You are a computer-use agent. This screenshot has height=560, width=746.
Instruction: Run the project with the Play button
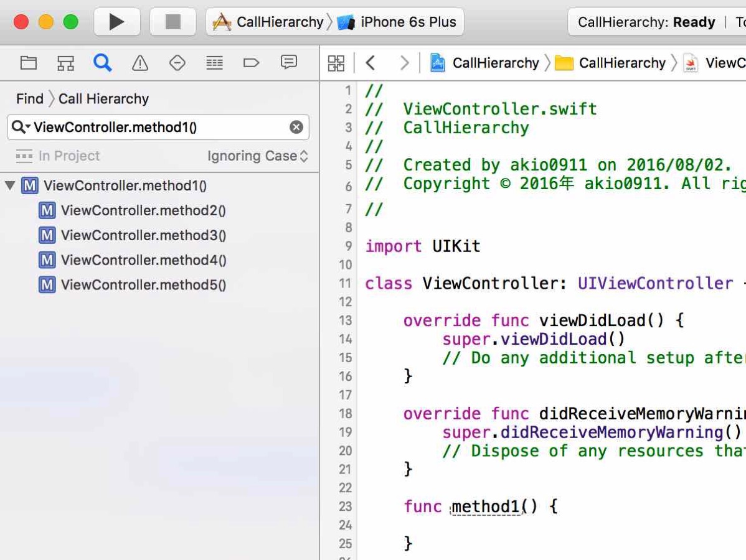(x=116, y=22)
